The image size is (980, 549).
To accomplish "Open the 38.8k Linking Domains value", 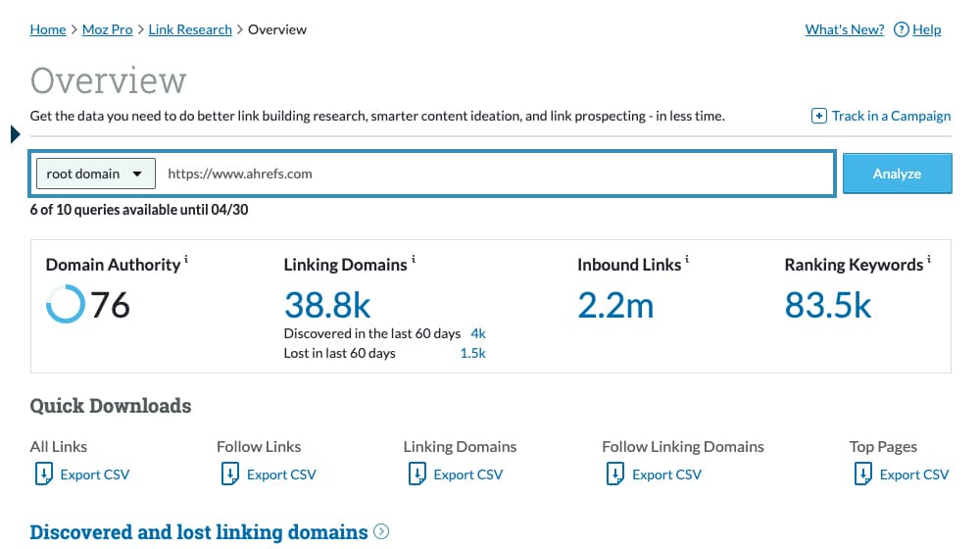I will point(327,305).
